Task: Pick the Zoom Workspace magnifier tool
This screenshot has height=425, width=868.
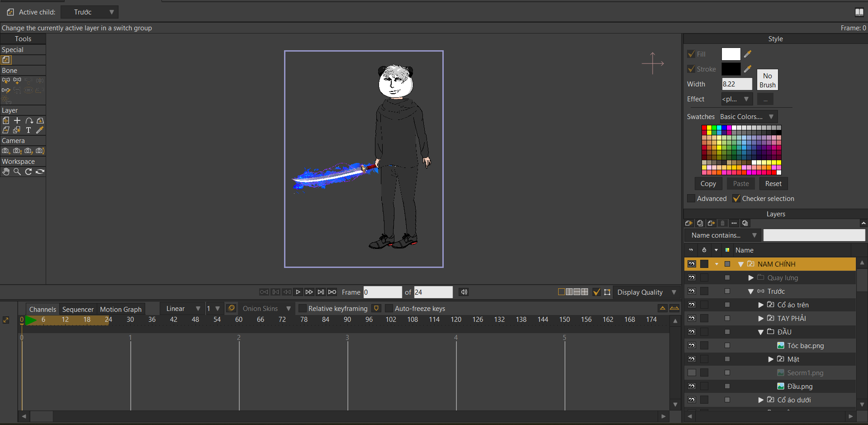Action: coord(17,172)
